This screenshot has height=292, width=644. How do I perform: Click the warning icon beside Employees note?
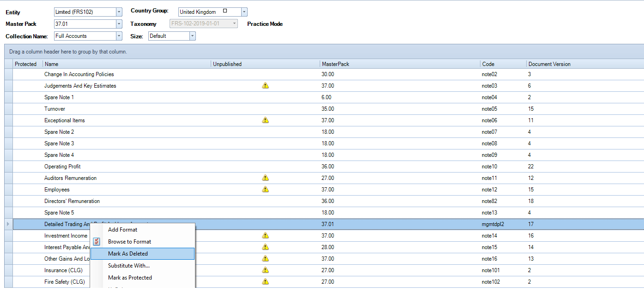click(x=265, y=189)
